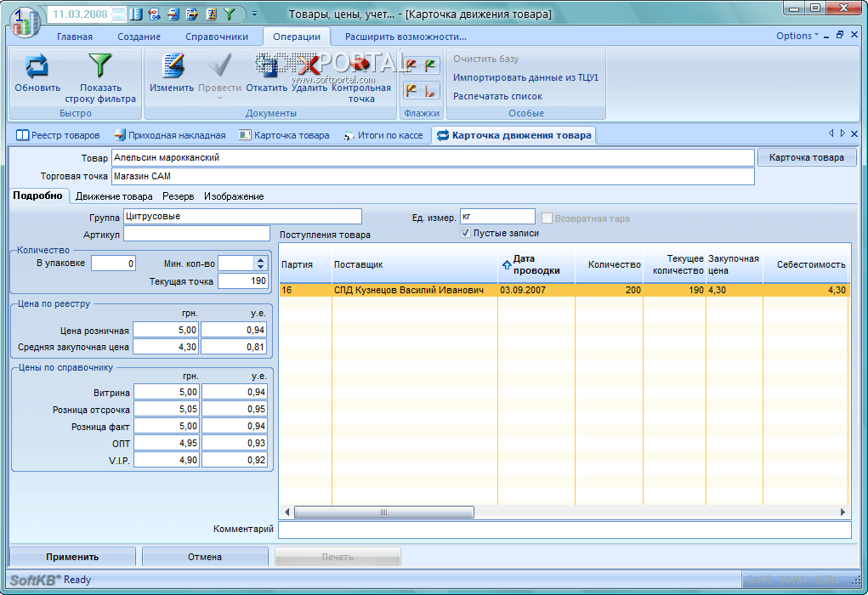The height and width of the screenshot is (595, 868).
Task: Click the Удалить delete icon
Action: (x=309, y=67)
